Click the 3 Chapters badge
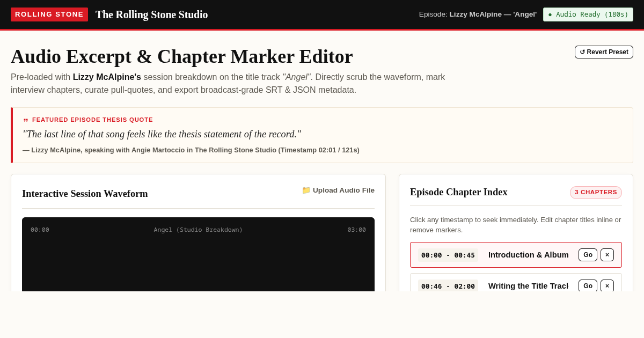644x338 pixels. (x=596, y=193)
